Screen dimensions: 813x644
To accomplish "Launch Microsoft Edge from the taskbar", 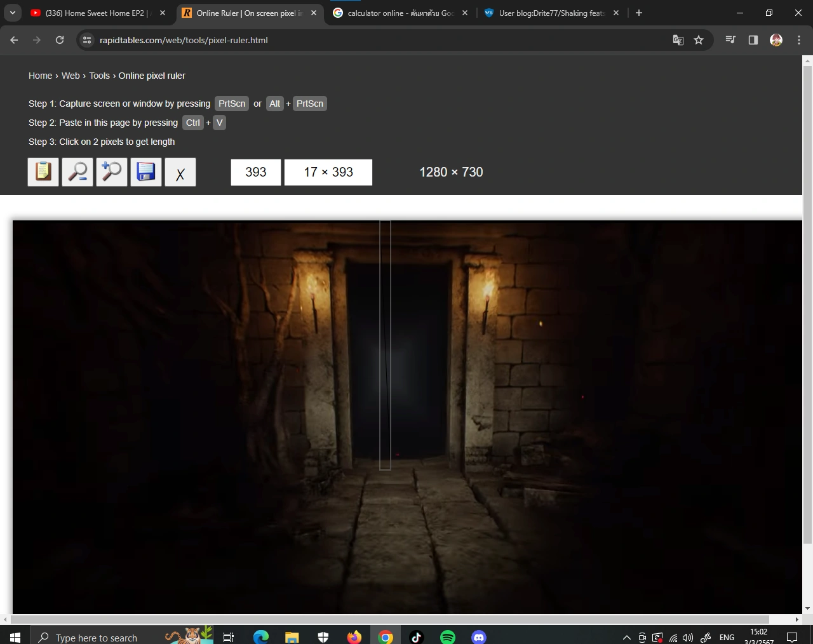I will click(x=260, y=637).
